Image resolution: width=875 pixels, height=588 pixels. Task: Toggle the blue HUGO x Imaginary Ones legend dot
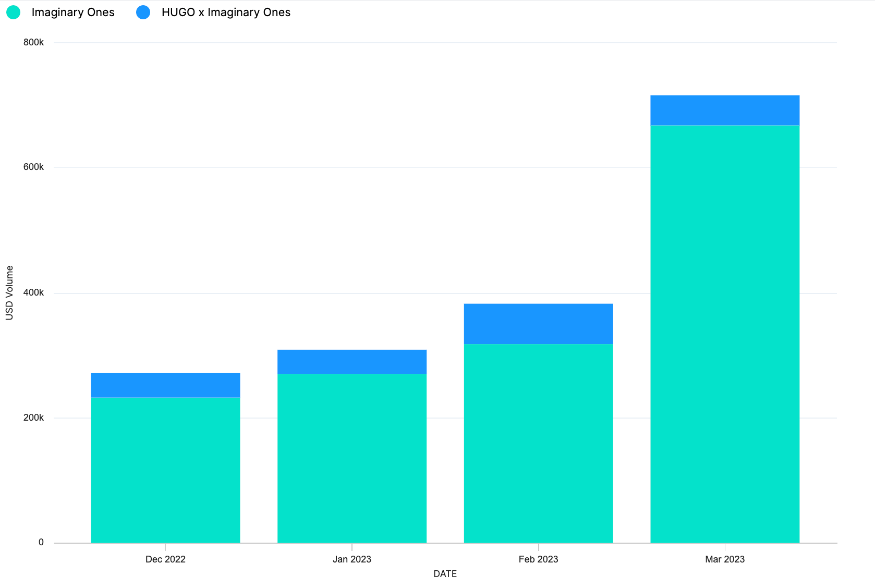pos(143,13)
